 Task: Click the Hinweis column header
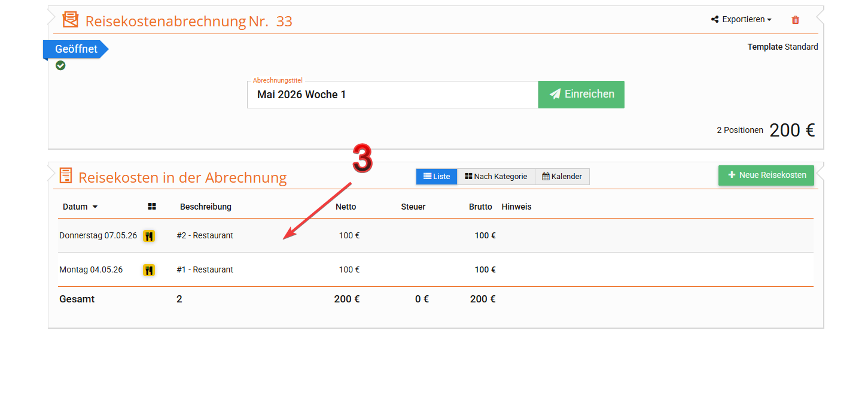click(516, 207)
